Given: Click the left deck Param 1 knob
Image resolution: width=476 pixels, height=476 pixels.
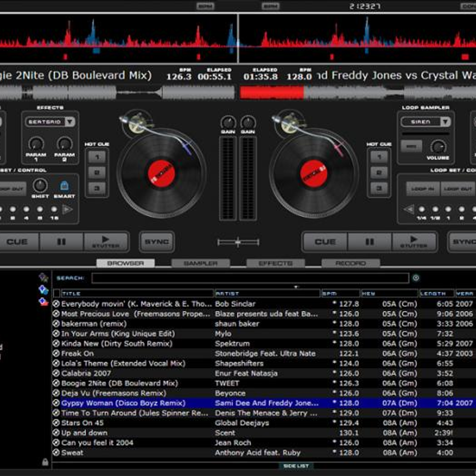Looking at the screenshot, I should (36, 144).
